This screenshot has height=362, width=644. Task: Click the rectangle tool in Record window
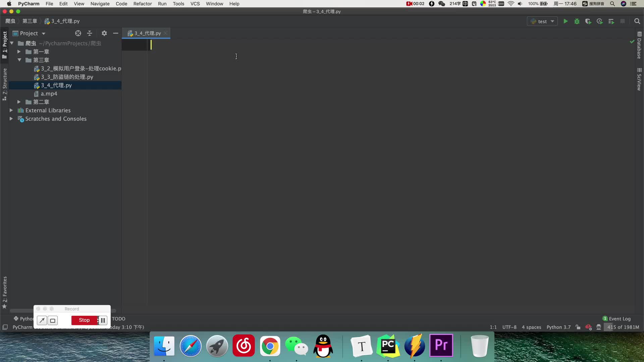click(x=53, y=320)
